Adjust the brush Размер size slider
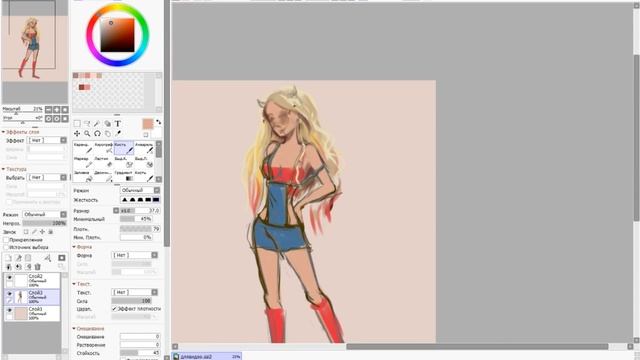Image resolution: width=640 pixels, height=360 pixels. (x=140, y=211)
